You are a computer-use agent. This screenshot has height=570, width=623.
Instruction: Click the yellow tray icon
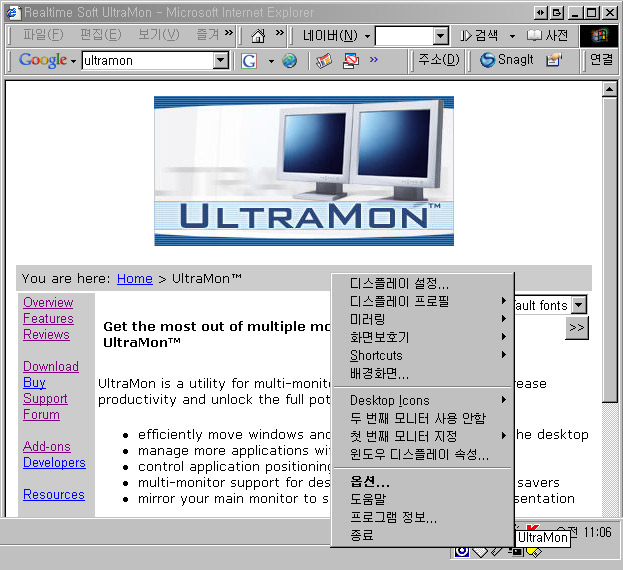coord(534,551)
